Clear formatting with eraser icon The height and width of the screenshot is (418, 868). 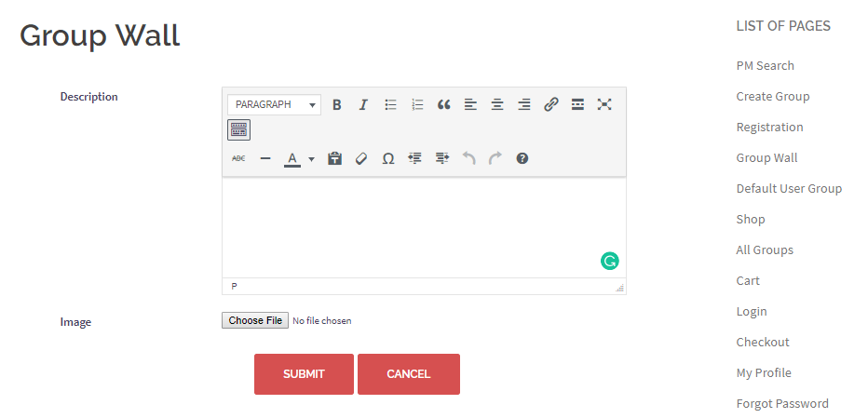[361, 158]
